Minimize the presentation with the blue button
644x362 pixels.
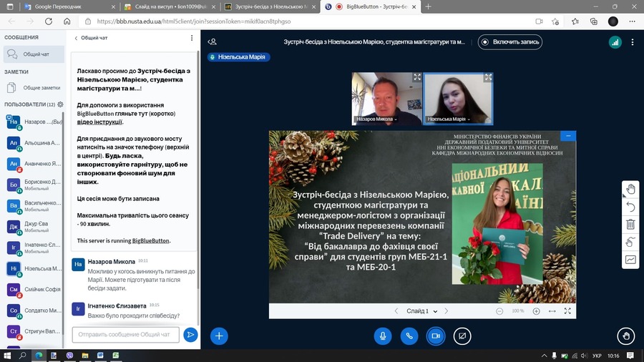568,136
